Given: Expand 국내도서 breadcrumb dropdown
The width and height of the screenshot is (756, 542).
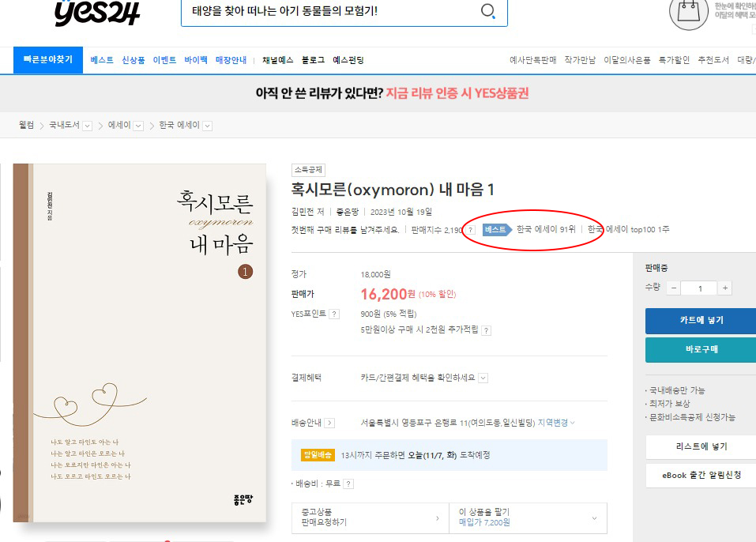Looking at the screenshot, I should pos(87,126).
